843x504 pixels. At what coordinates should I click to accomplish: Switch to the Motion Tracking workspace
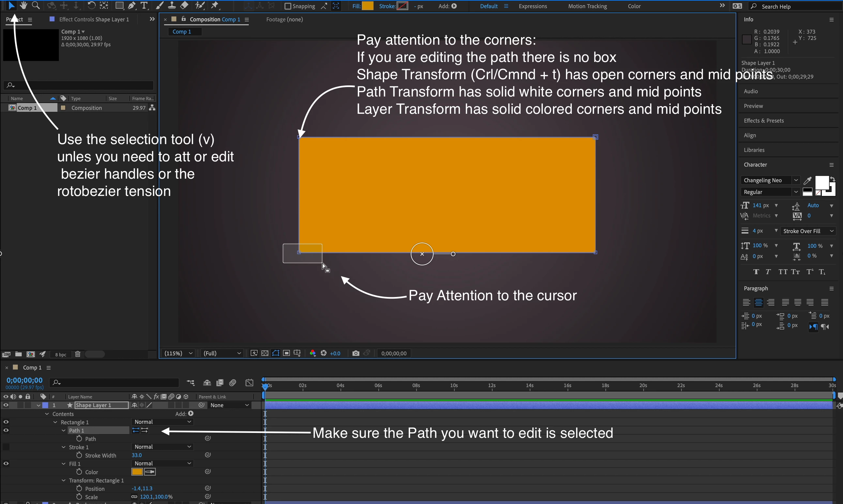587,6
